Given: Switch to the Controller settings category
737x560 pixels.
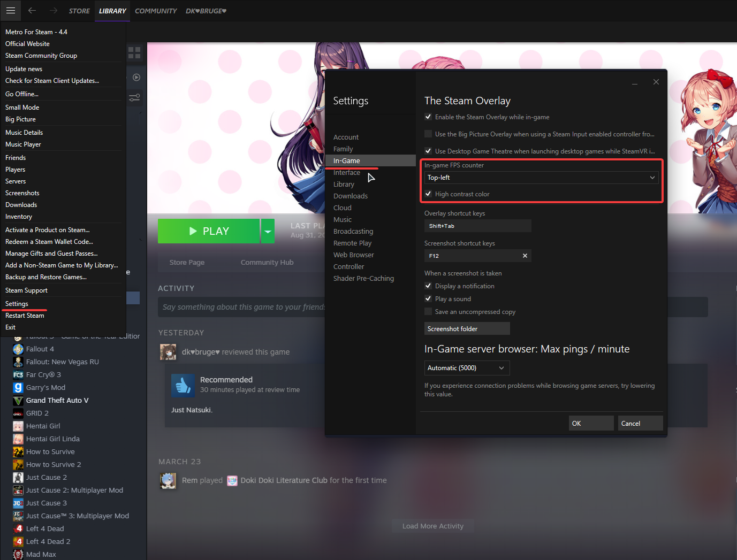Looking at the screenshot, I should click(x=348, y=266).
